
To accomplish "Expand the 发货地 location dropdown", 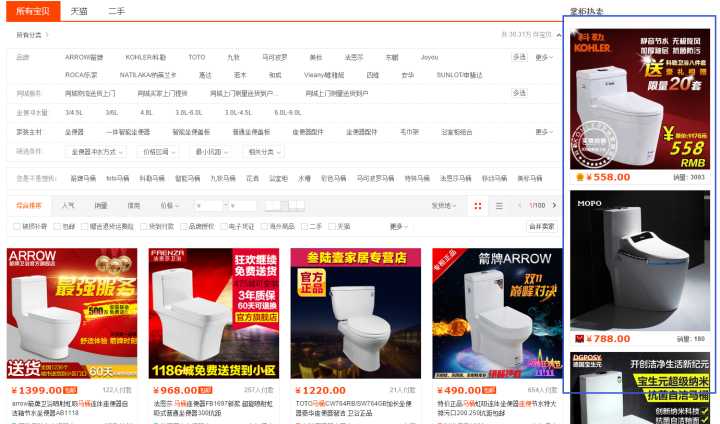I will click(x=442, y=205).
